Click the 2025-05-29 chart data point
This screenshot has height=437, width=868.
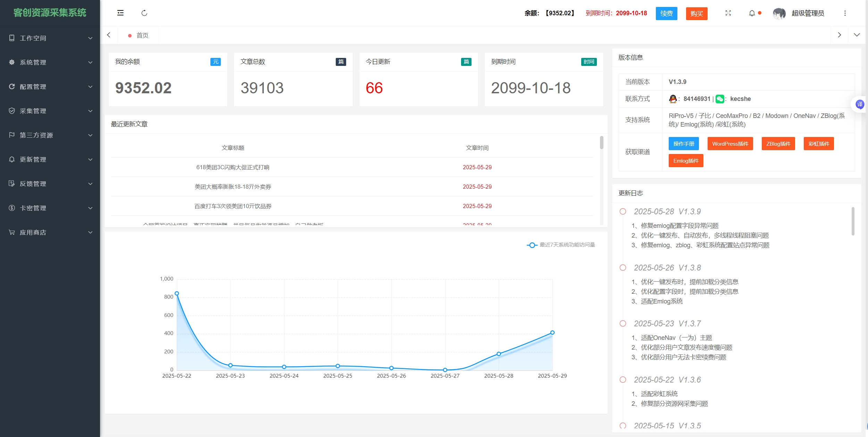(x=552, y=333)
